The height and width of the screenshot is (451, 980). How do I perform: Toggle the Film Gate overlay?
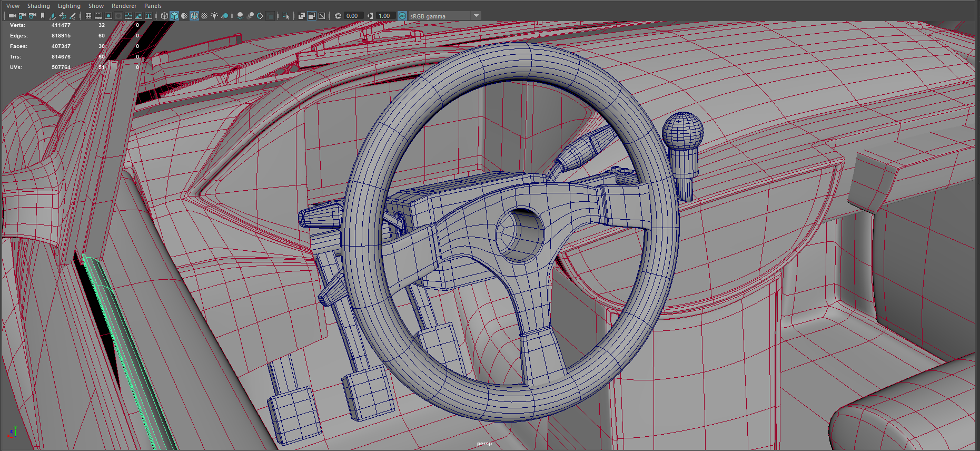click(98, 16)
